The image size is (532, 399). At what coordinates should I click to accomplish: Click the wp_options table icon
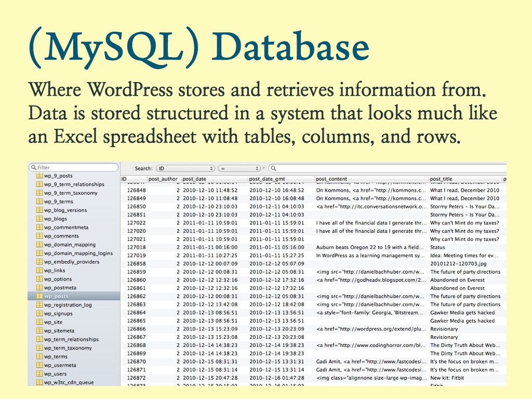tap(39, 279)
